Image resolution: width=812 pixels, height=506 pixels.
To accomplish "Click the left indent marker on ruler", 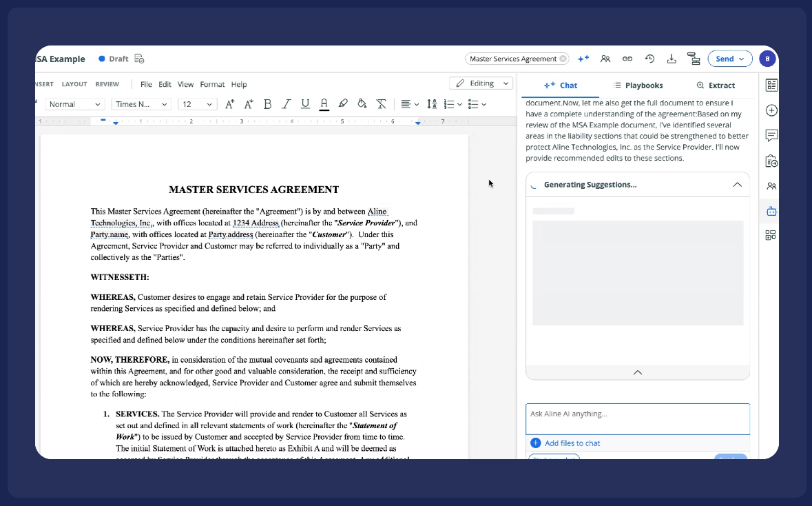I will [116, 123].
